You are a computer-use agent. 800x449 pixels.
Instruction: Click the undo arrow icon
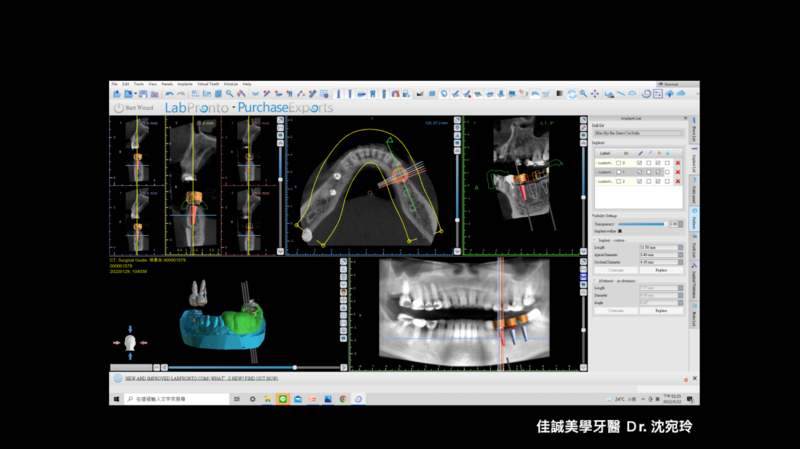(166, 94)
